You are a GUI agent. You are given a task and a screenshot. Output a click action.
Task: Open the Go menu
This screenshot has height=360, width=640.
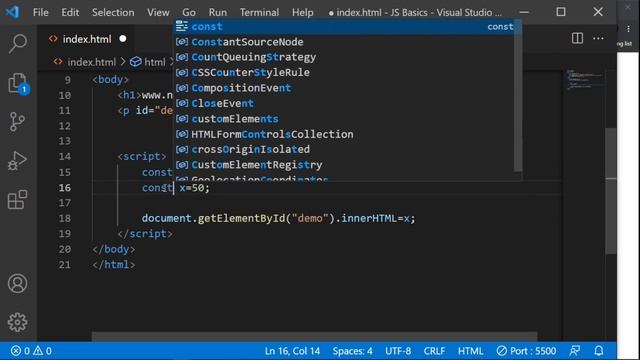click(x=189, y=12)
